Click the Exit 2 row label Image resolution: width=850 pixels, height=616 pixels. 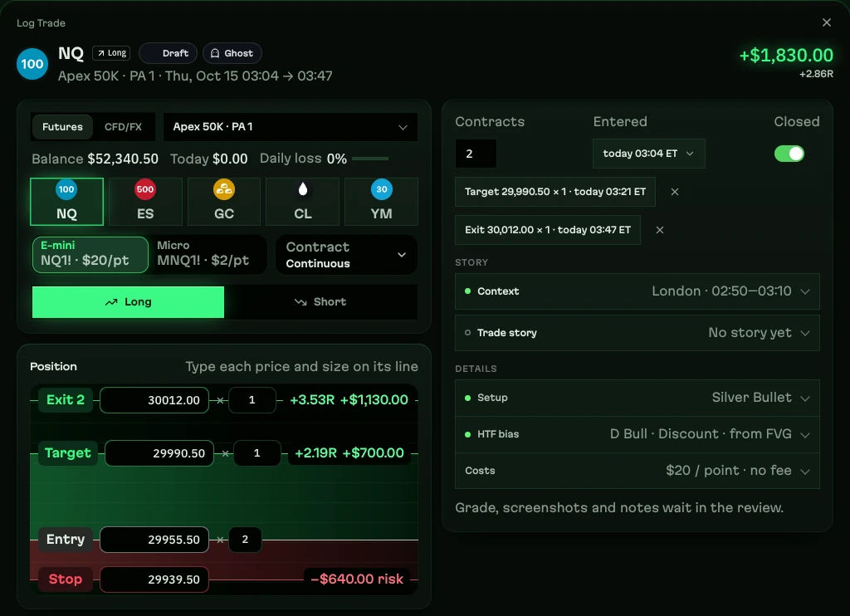[66, 400]
